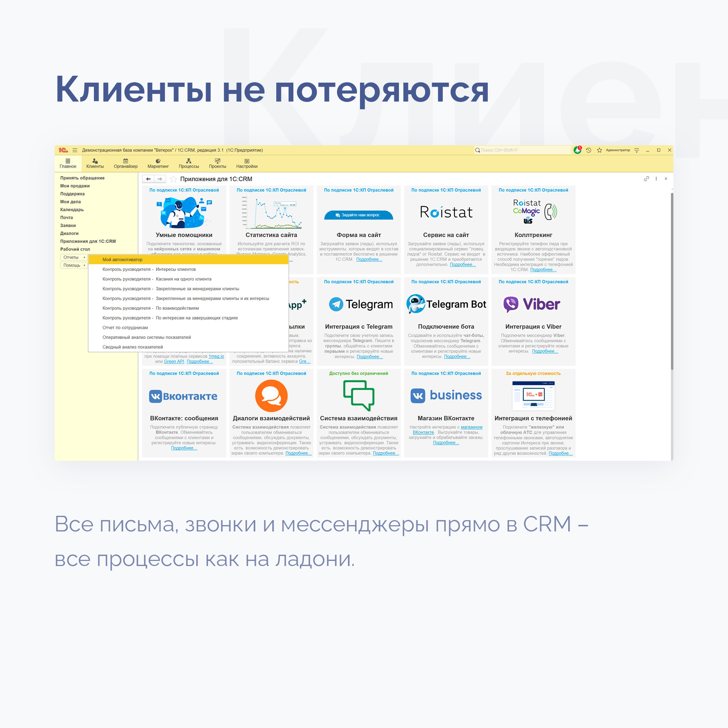Open Подробнее link in Интеграция с Viber card
The image size is (728, 728).
coord(545,351)
